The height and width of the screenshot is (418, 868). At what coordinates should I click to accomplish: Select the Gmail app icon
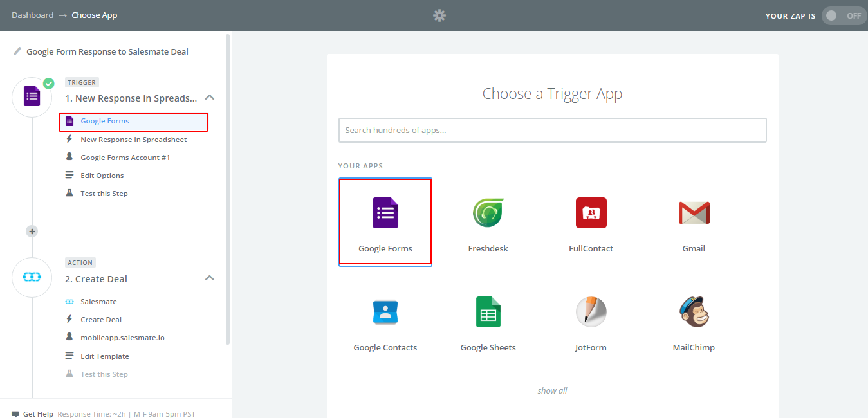(x=694, y=213)
